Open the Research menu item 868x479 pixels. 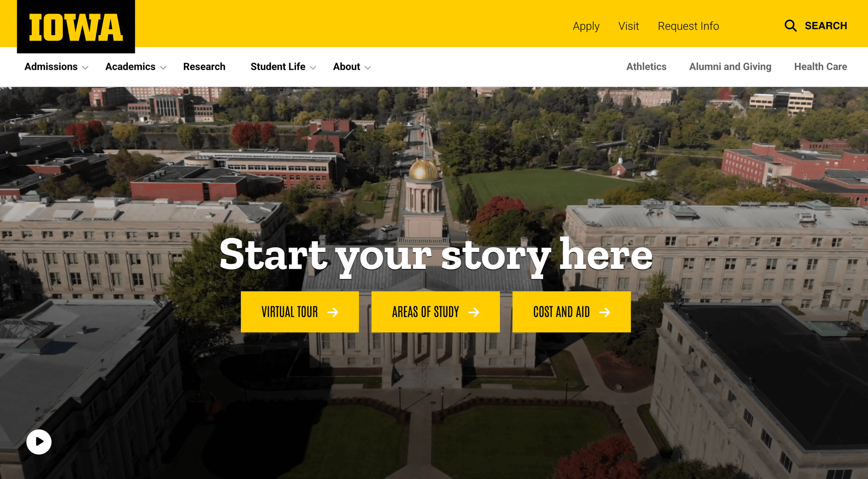204,67
